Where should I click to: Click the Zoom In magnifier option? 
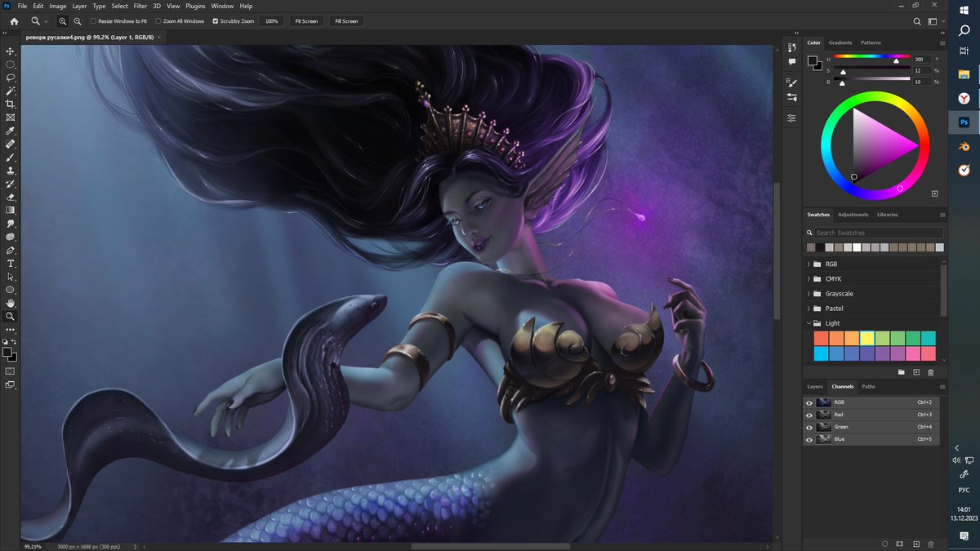point(62,20)
